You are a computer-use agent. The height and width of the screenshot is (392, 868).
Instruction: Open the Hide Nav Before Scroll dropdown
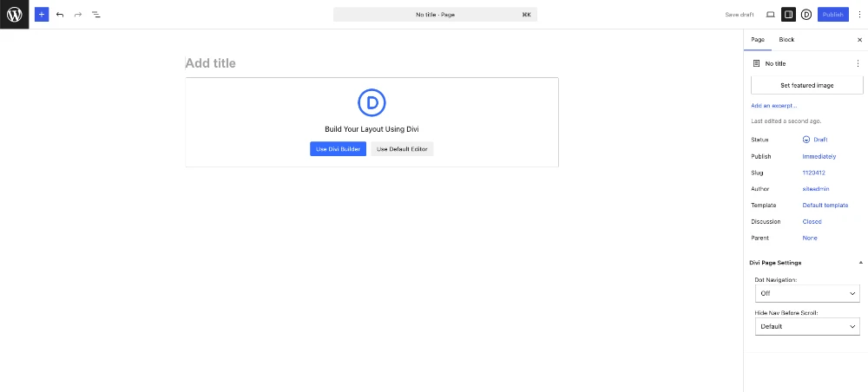pos(807,326)
